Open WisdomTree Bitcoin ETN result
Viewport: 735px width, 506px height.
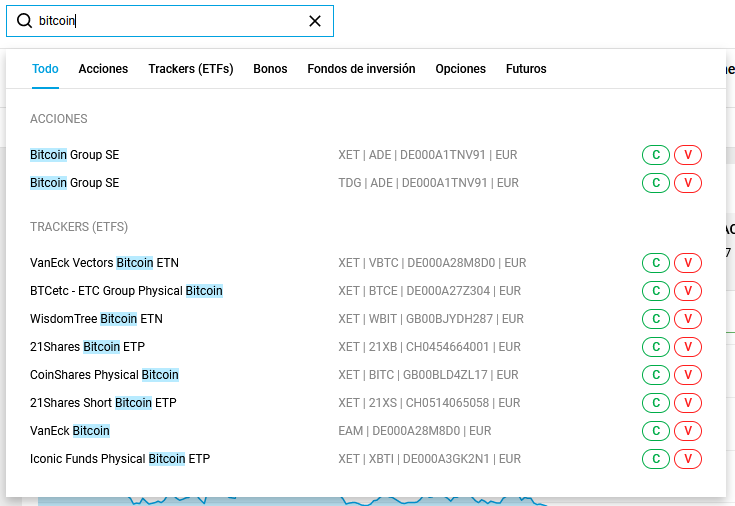pyautogui.click(x=96, y=319)
